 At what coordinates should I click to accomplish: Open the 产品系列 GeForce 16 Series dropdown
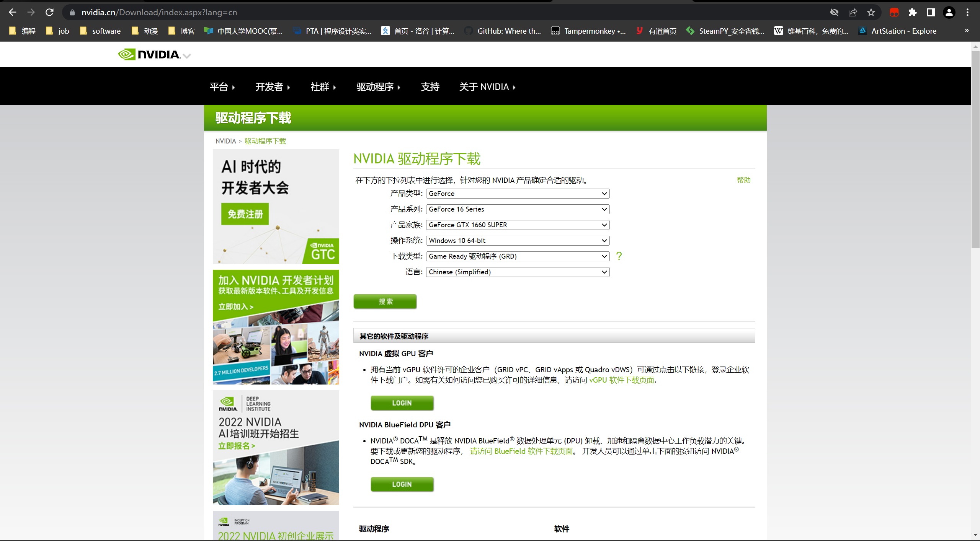coord(518,209)
